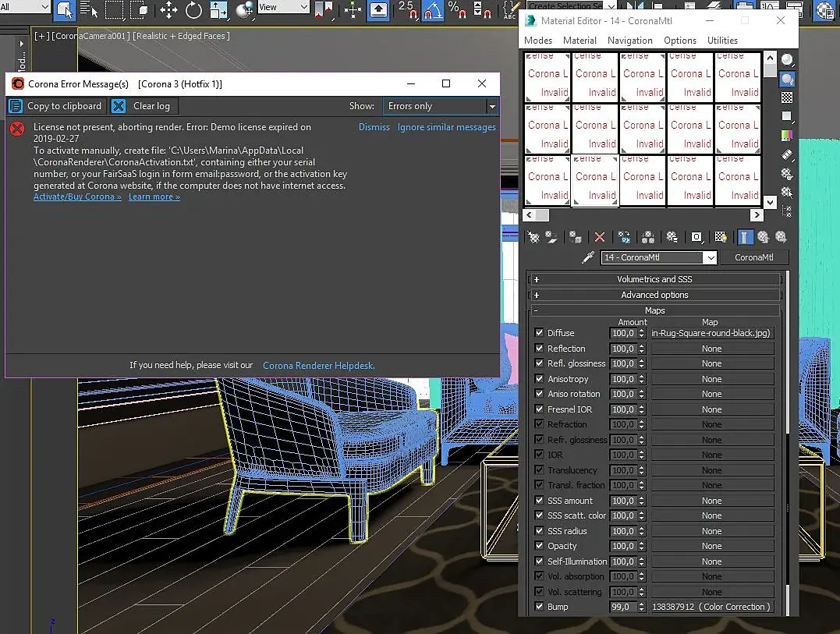
Task: Open the Utilities menu in Material Editor
Action: [x=722, y=41]
